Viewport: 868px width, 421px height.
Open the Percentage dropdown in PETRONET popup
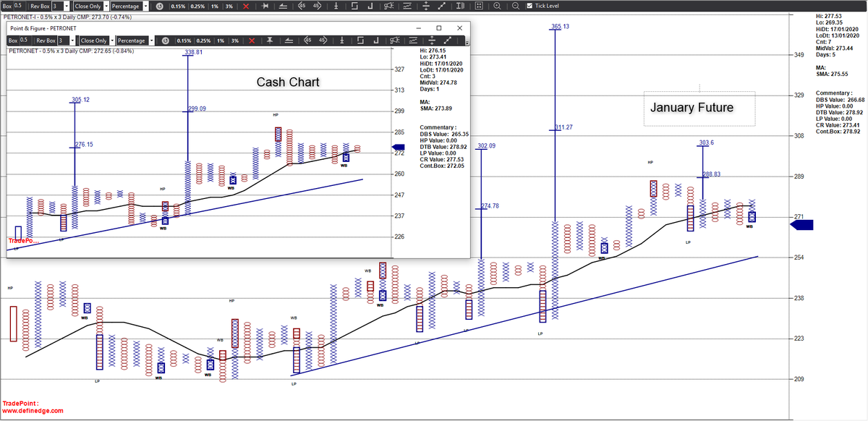pyautogui.click(x=152, y=41)
